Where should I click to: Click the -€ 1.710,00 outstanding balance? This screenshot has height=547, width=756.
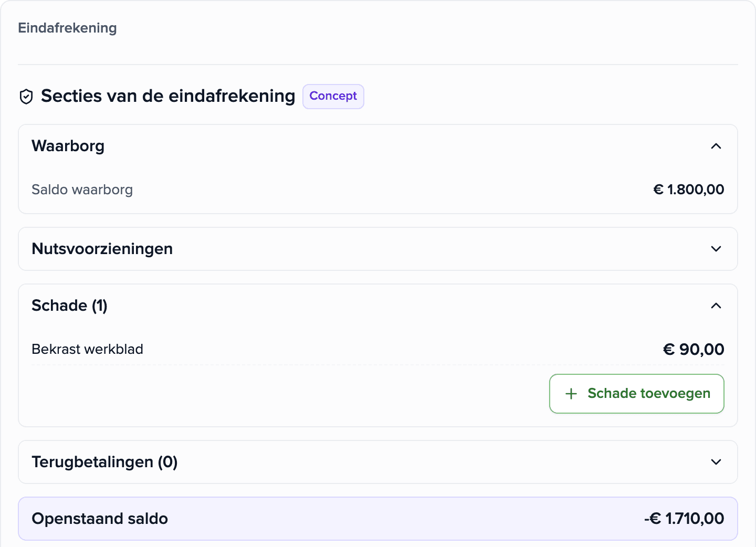[x=684, y=519]
